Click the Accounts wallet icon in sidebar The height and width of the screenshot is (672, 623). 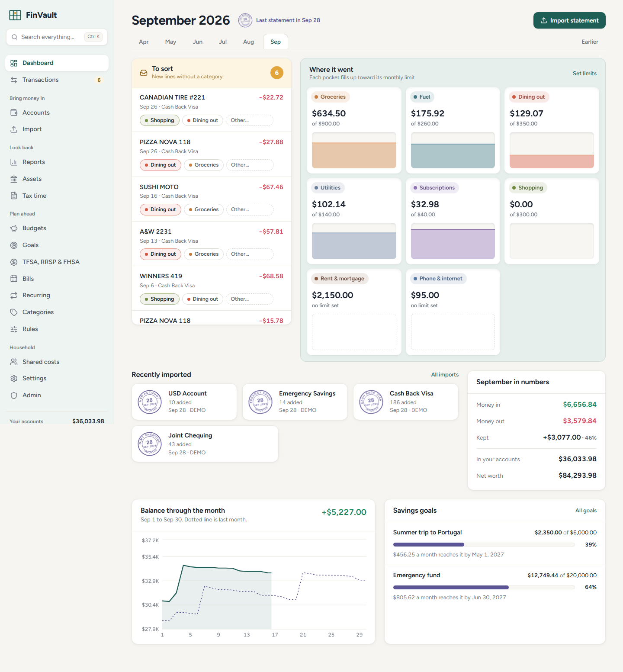tap(14, 113)
